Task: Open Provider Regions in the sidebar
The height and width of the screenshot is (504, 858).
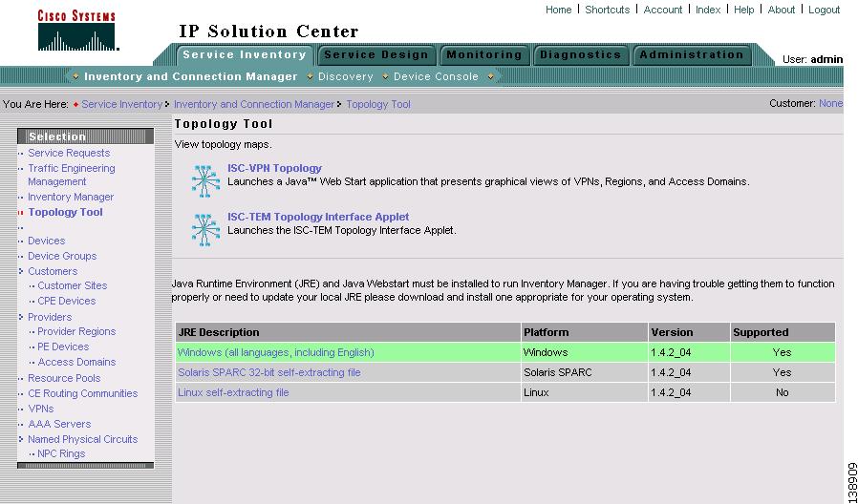Action: coord(76,331)
